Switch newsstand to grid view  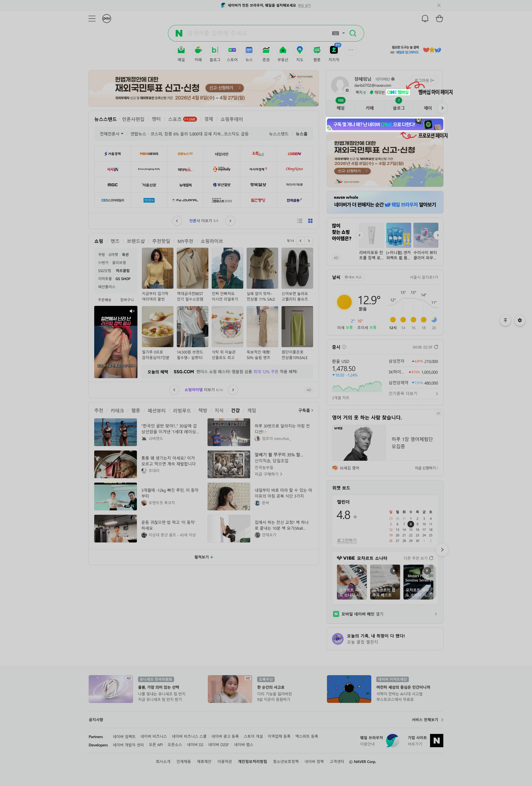(x=310, y=221)
